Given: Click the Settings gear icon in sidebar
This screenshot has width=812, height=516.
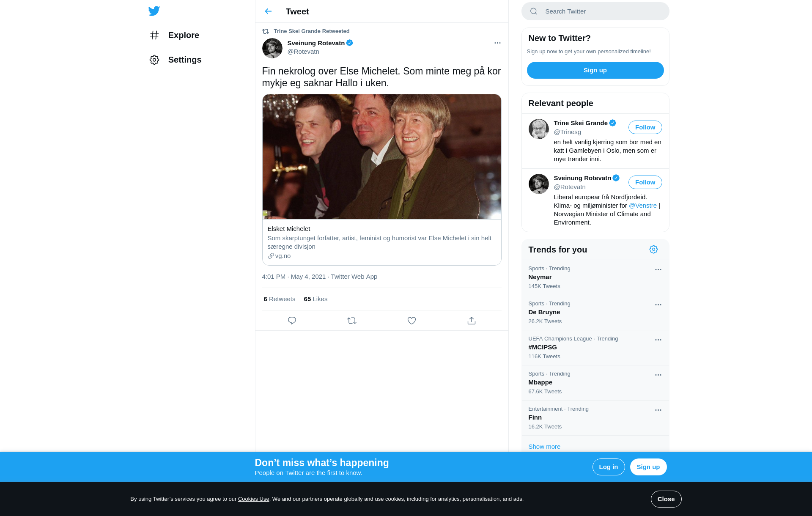Looking at the screenshot, I should [x=154, y=60].
